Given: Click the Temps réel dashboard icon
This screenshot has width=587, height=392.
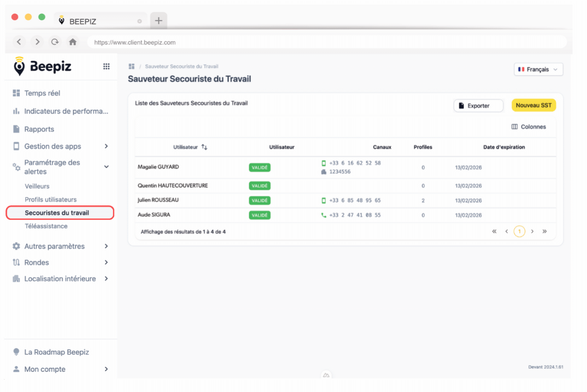Looking at the screenshot, I should [16, 93].
